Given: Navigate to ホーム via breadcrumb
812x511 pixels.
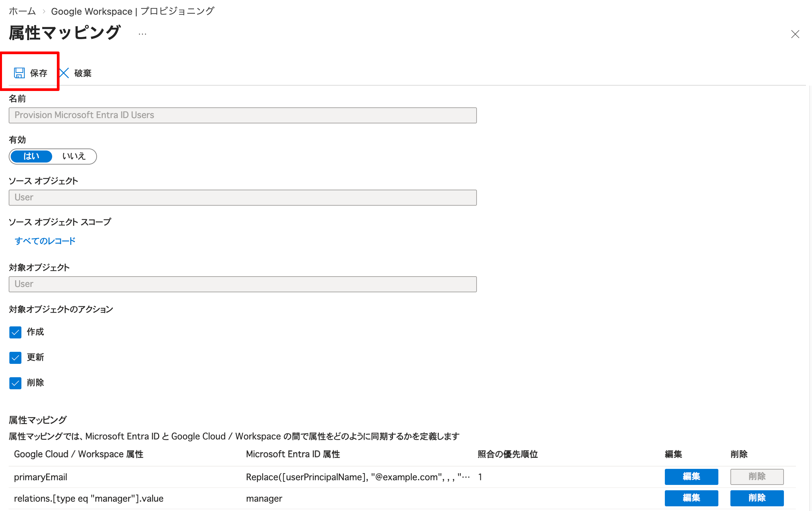Looking at the screenshot, I should pyautogui.click(x=22, y=11).
